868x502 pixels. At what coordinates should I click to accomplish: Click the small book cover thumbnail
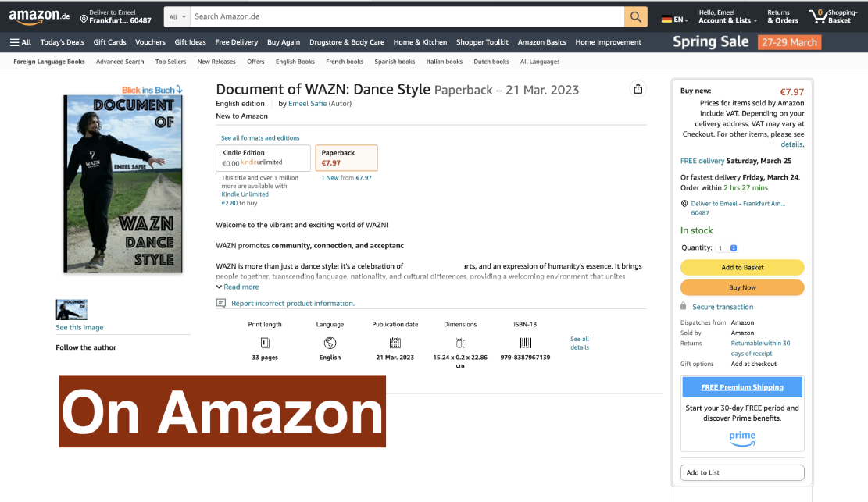(x=71, y=309)
